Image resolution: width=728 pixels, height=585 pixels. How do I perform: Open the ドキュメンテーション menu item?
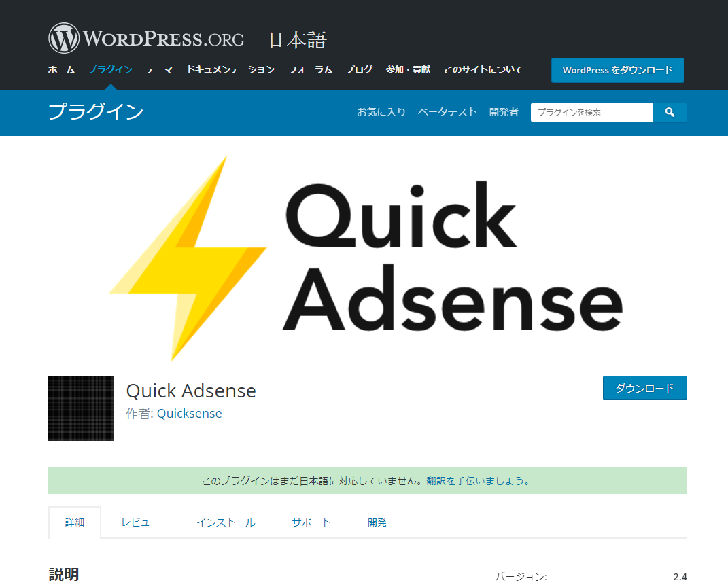[x=230, y=70]
